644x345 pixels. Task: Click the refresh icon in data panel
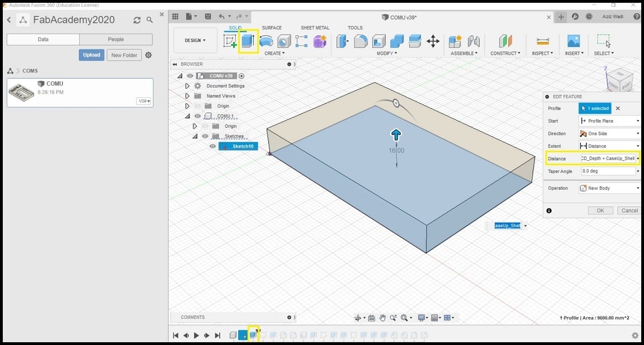(137, 20)
